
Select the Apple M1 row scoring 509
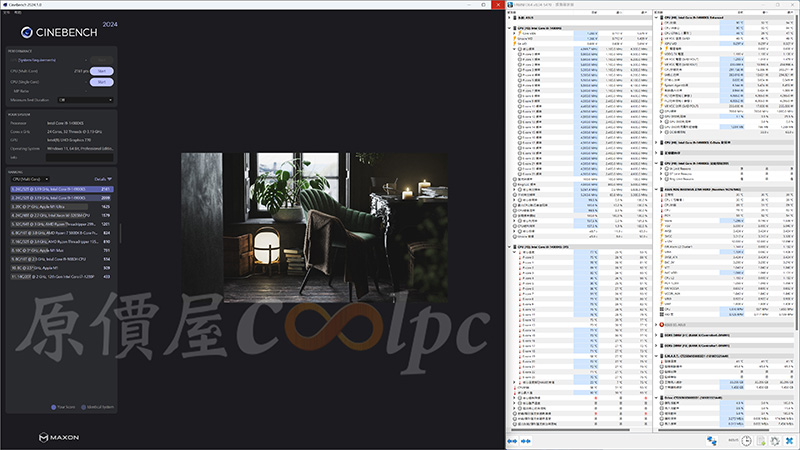click(x=61, y=268)
